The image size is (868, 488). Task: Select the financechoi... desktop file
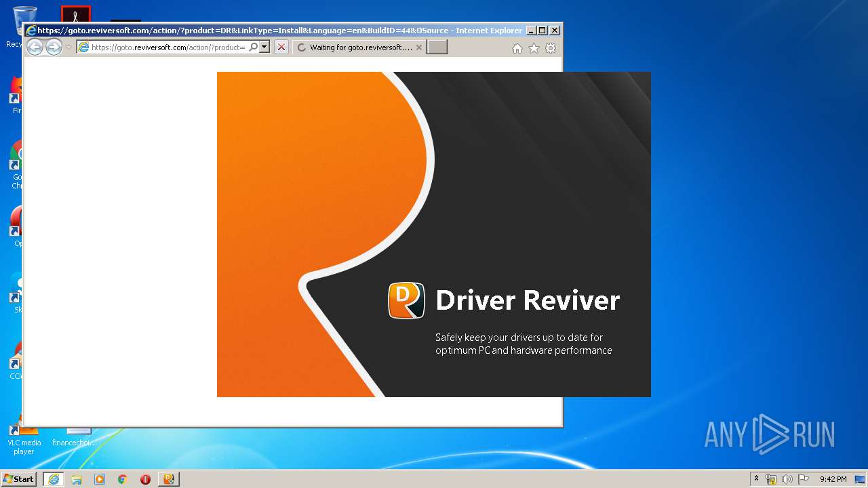point(75,437)
